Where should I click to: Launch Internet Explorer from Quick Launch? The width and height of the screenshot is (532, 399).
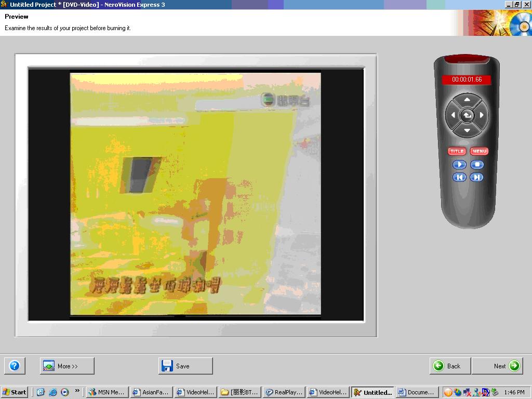pyautogui.click(x=53, y=392)
